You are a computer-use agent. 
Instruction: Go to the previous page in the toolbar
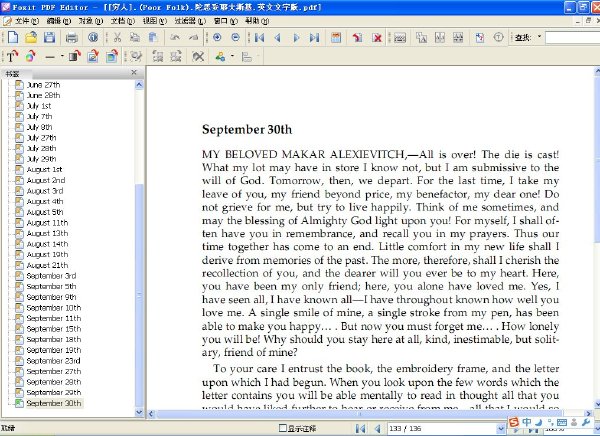pyautogui.click(x=278, y=38)
